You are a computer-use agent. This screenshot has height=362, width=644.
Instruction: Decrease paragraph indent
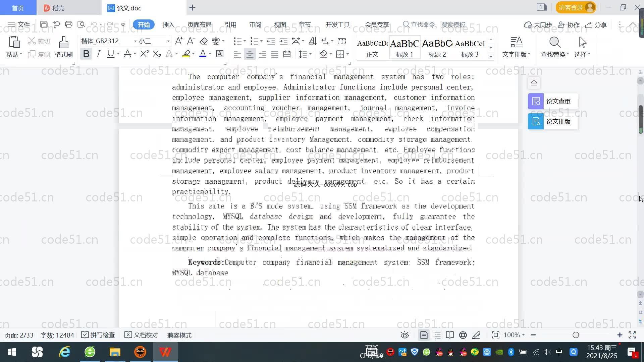271,41
